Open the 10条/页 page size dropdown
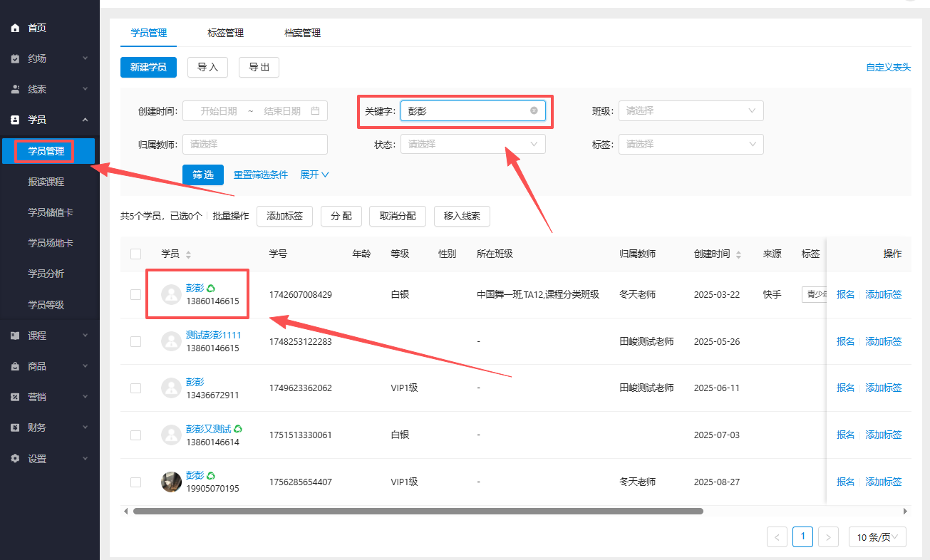The height and width of the screenshot is (560, 930). (877, 536)
